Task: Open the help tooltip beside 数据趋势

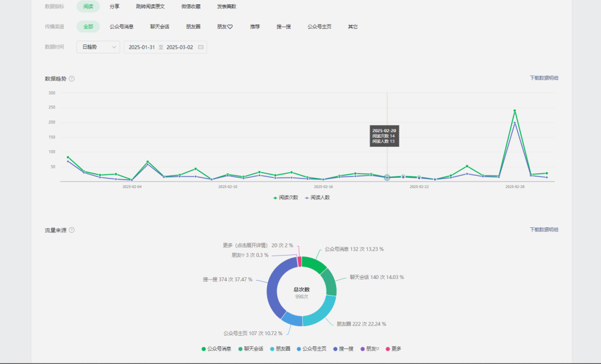Action: point(72,79)
